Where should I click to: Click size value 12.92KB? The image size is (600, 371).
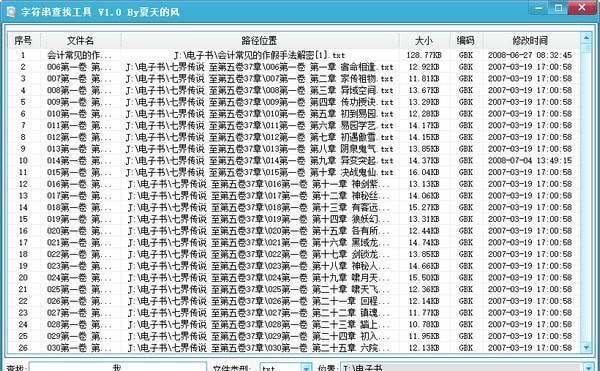click(x=424, y=67)
